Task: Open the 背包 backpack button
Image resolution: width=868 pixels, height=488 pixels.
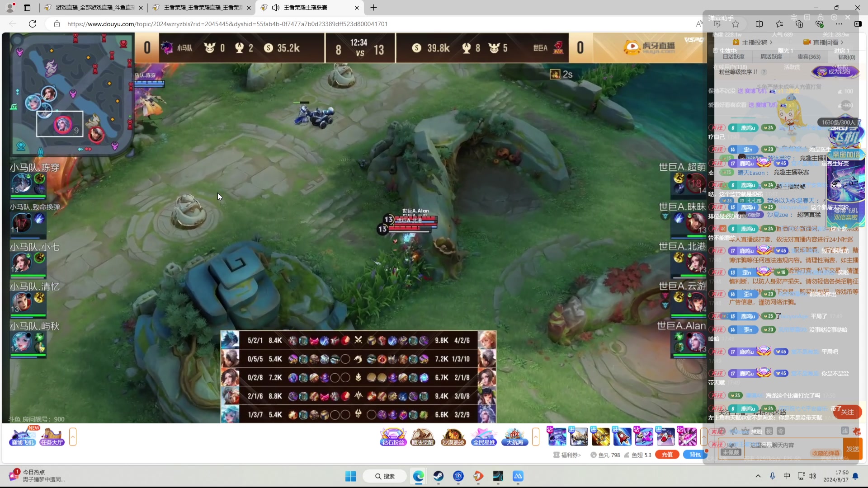Action: pos(695,455)
